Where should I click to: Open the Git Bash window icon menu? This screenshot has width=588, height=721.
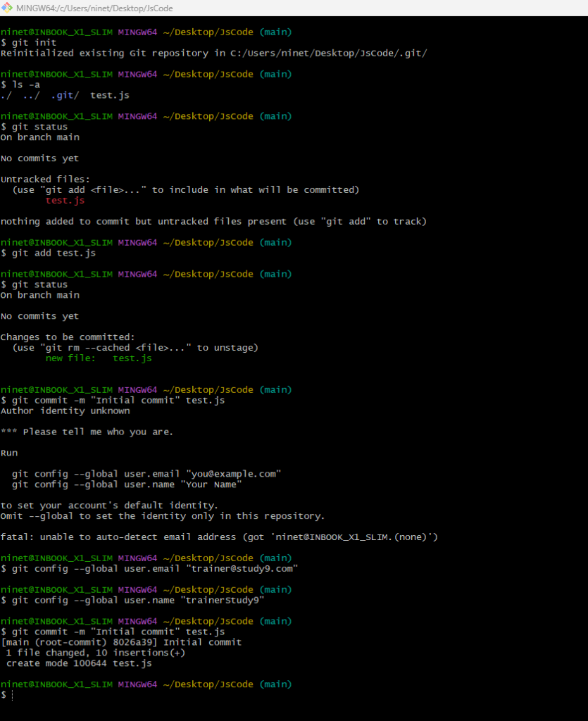click(6, 8)
